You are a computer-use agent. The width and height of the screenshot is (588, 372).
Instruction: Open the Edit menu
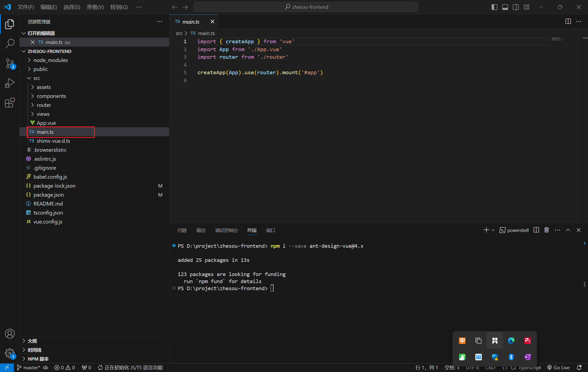pyautogui.click(x=49, y=7)
